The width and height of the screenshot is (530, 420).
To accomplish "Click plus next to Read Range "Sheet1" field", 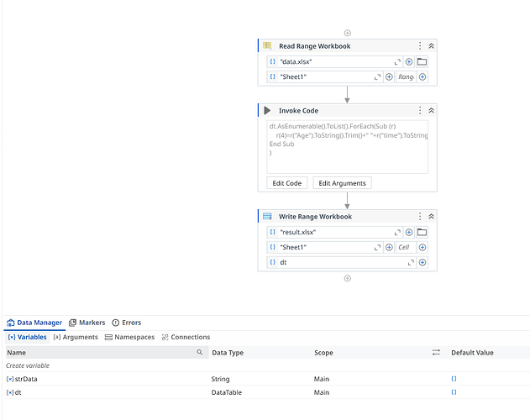I will coord(389,77).
